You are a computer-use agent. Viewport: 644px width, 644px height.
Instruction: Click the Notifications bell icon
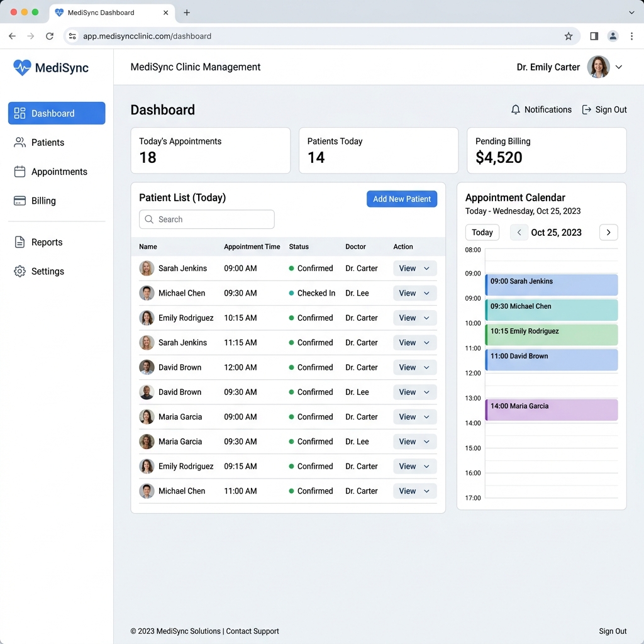coord(516,109)
